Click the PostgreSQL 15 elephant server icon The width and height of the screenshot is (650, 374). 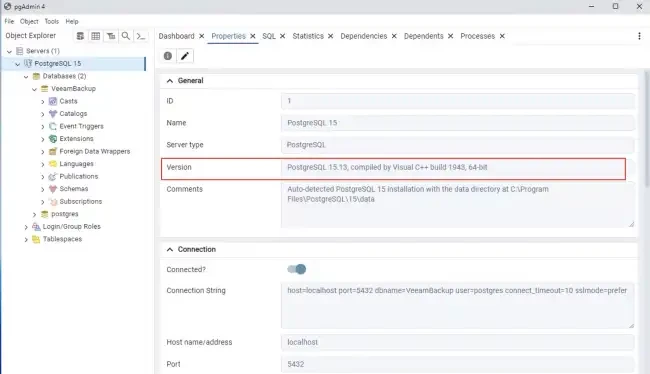point(28,63)
